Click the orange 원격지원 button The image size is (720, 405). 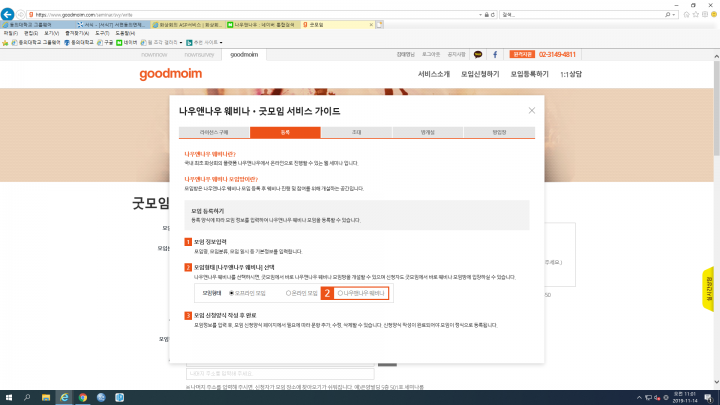pos(522,55)
